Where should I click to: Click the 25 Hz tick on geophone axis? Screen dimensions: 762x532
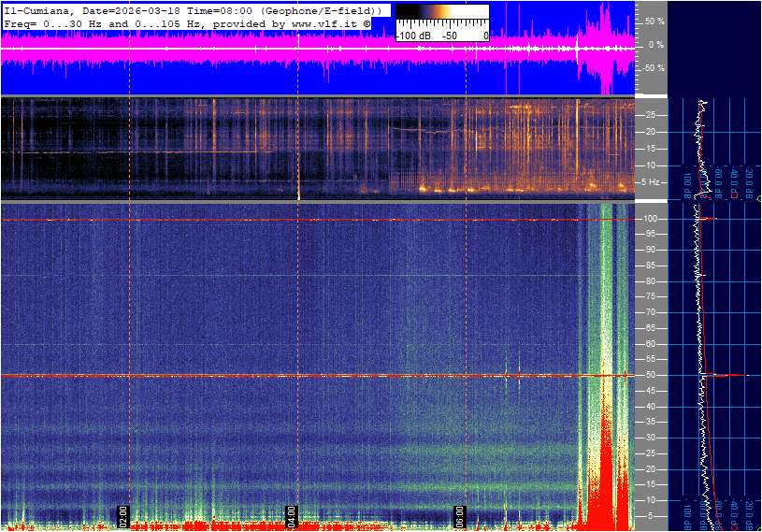(649, 115)
